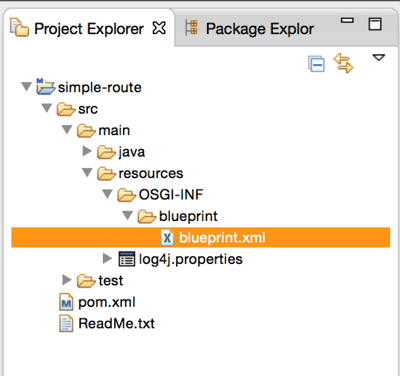The width and height of the screenshot is (400, 376).
Task: Select the java folder label
Action: point(132,152)
